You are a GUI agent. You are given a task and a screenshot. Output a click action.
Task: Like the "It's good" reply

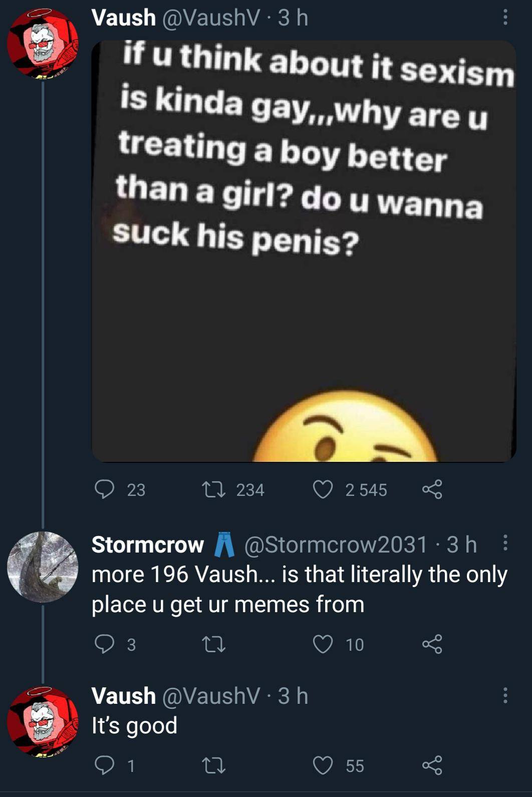[x=323, y=765]
